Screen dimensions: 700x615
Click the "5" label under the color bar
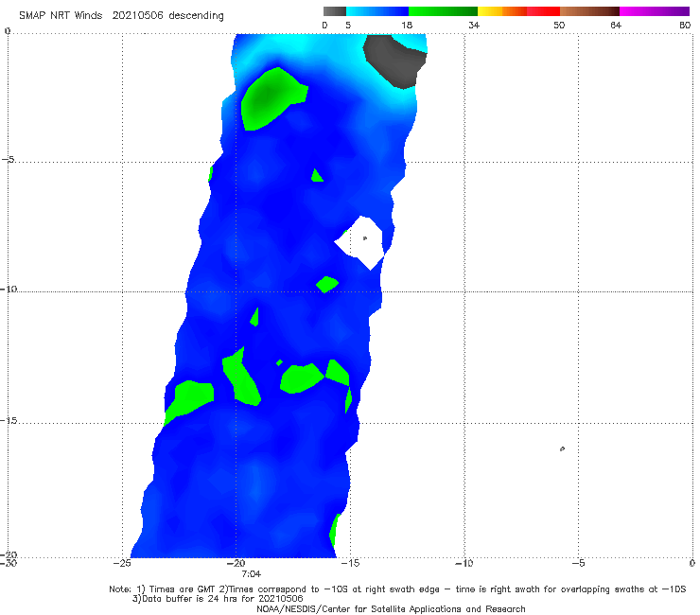pyautogui.click(x=348, y=25)
